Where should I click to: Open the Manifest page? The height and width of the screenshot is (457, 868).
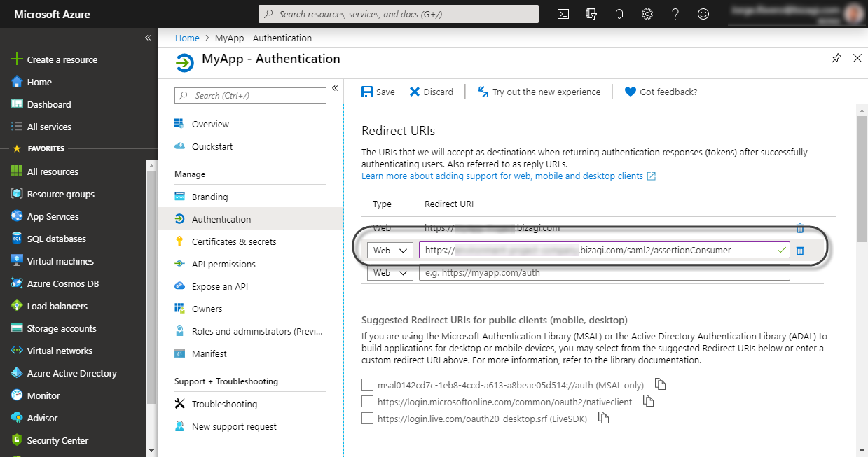click(209, 353)
